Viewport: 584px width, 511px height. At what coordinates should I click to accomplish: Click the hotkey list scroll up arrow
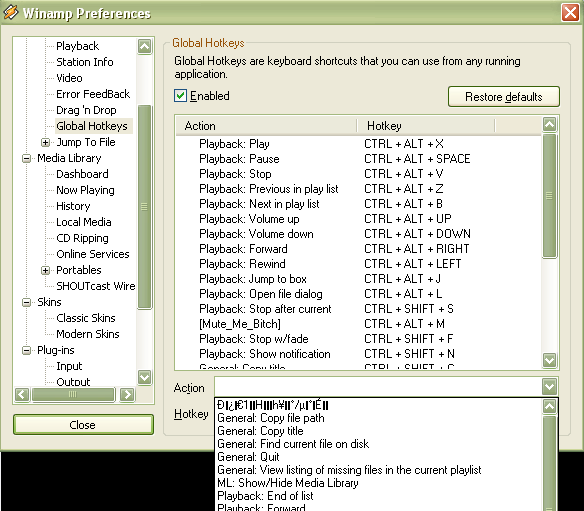point(550,124)
